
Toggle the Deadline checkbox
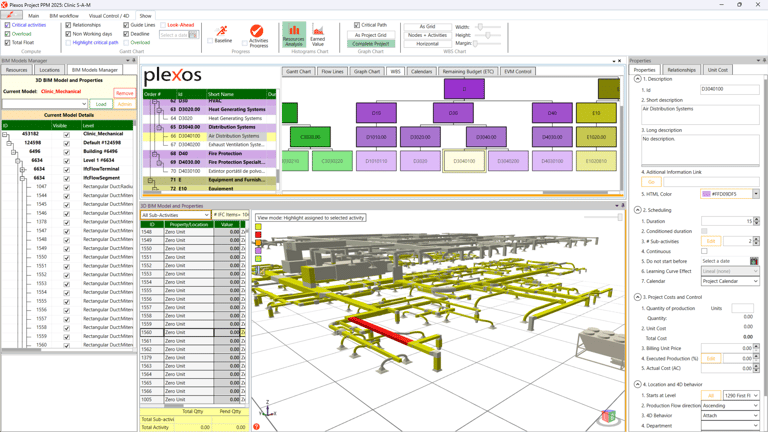(x=126, y=34)
